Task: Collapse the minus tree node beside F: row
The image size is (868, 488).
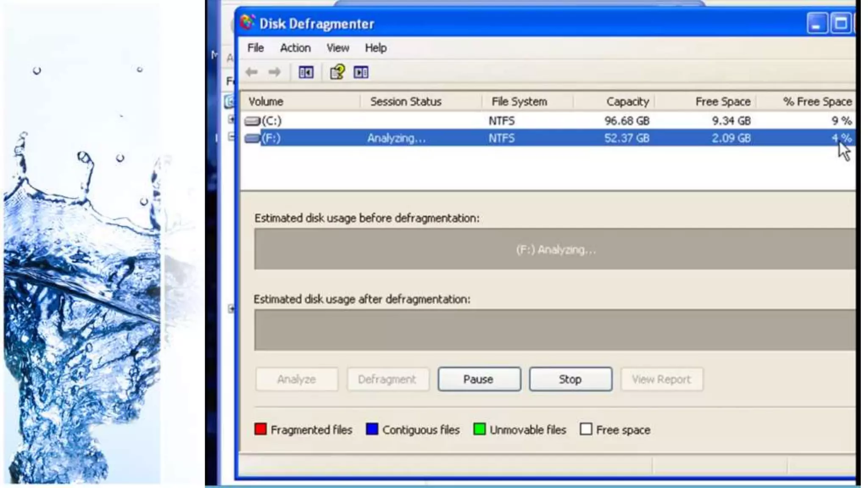Action: 231,136
